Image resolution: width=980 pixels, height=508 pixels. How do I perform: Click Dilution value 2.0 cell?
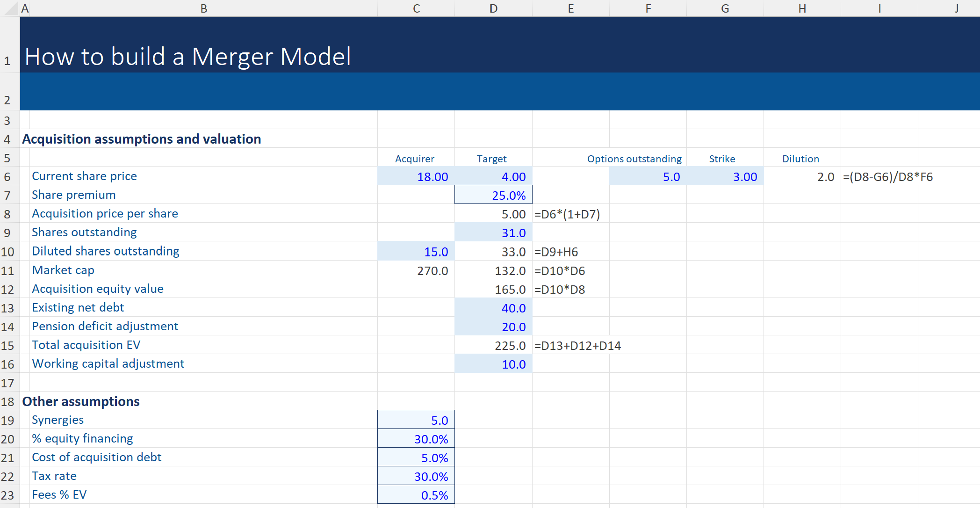(x=802, y=176)
